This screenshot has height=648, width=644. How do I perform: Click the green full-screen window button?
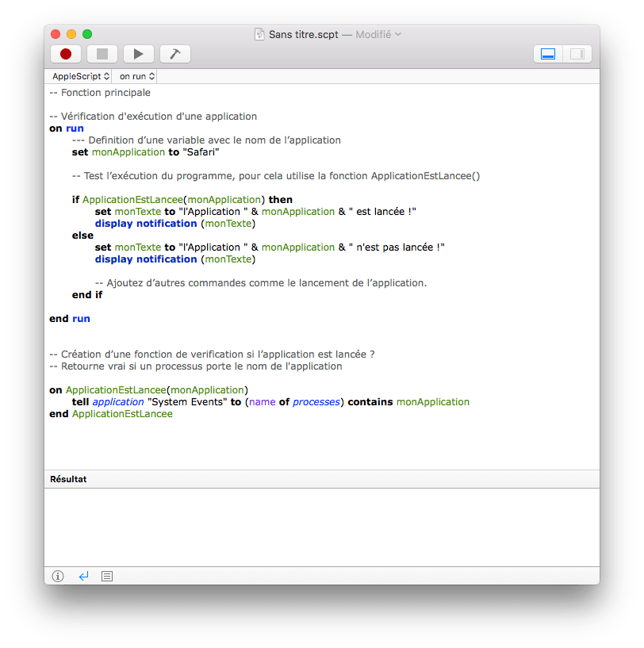[x=87, y=34]
